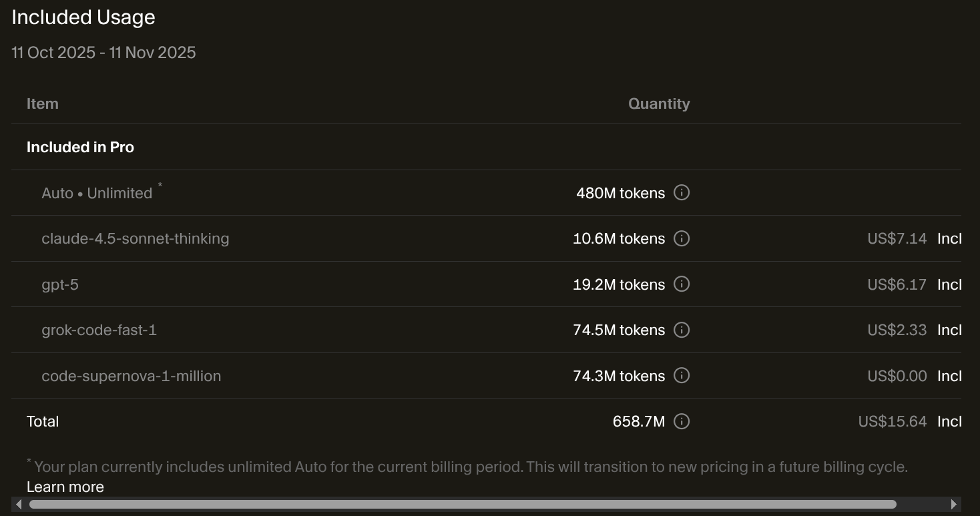The height and width of the screenshot is (516, 980).
Task: Click the grok-code-fast-1 row label
Action: click(x=99, y=330)
